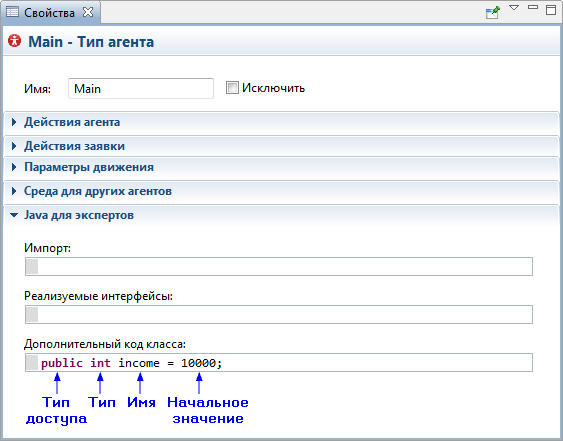
Task: Minimize the Свойства panel
Action: 533,7
